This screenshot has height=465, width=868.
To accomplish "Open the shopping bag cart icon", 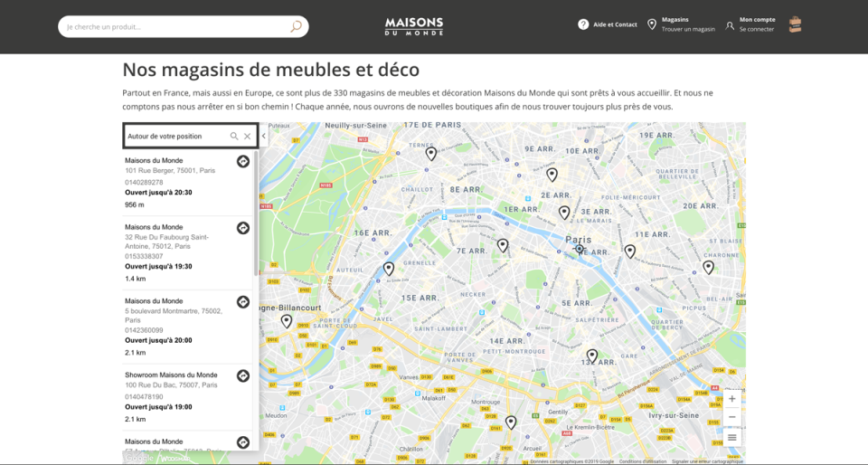I will [795, 24].
